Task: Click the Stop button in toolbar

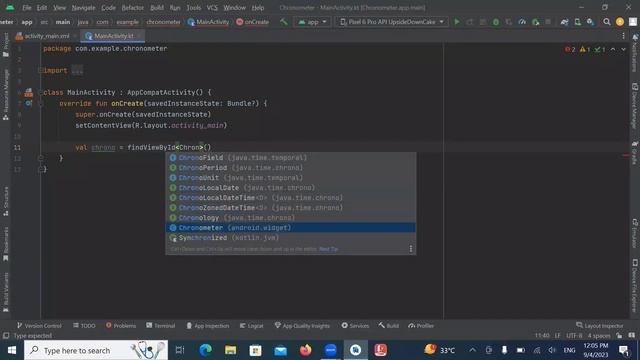Action: [548, 22]
